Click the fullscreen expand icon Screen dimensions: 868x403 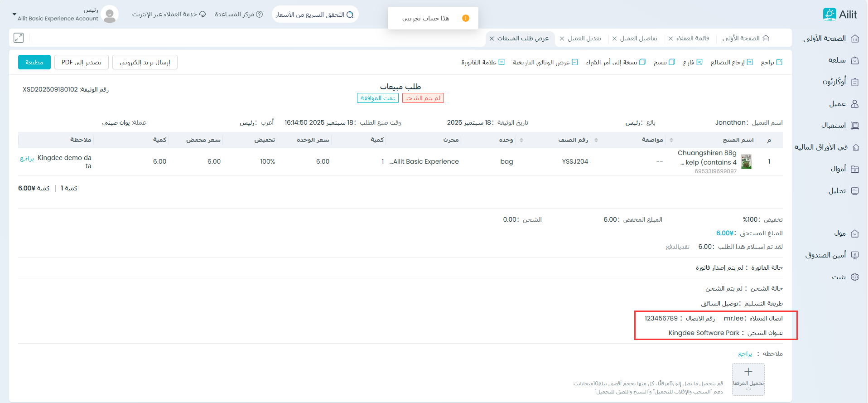tap(19, 38)
